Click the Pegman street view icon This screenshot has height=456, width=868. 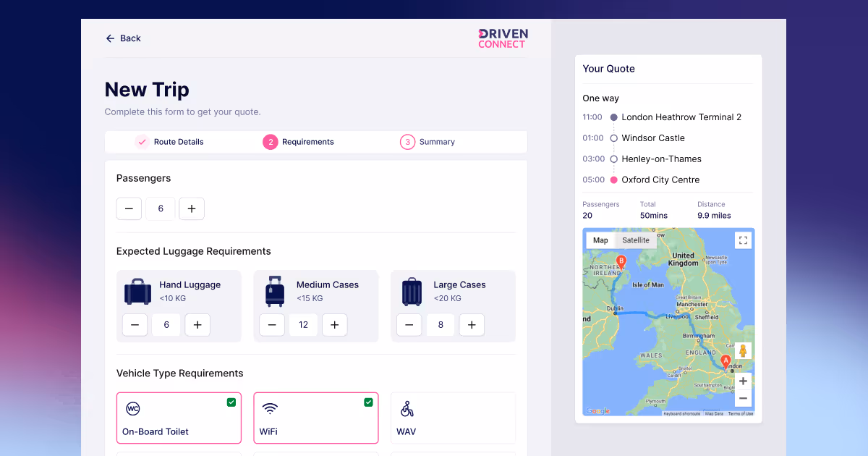click(743, 350)
